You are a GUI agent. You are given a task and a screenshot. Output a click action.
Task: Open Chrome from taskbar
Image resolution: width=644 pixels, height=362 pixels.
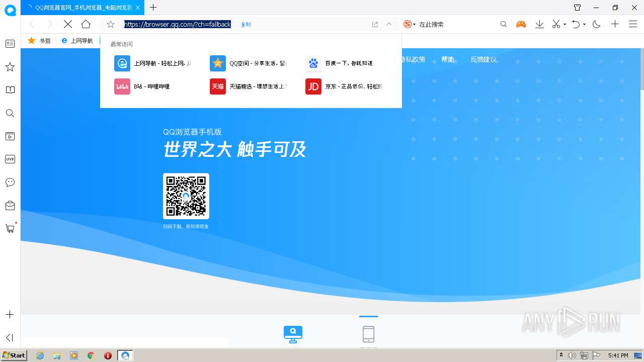tap(91, 355)
